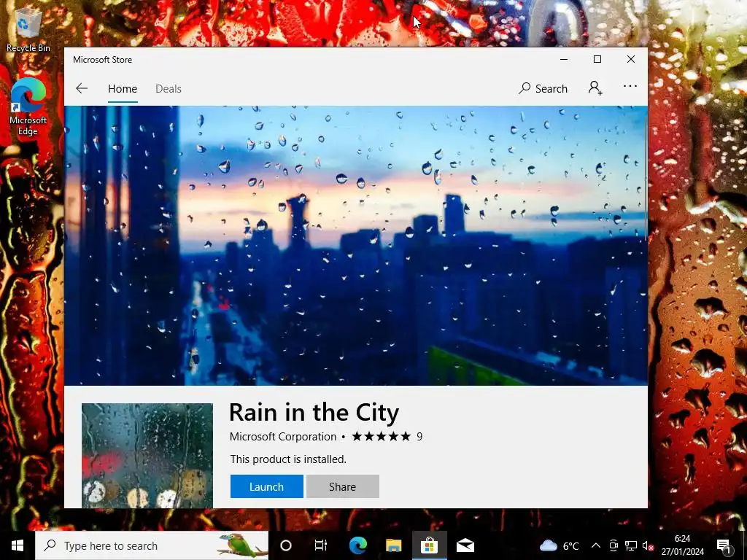Go back using the Store back arrow
Screen dimensions: 747x560
tap(82, 88)
